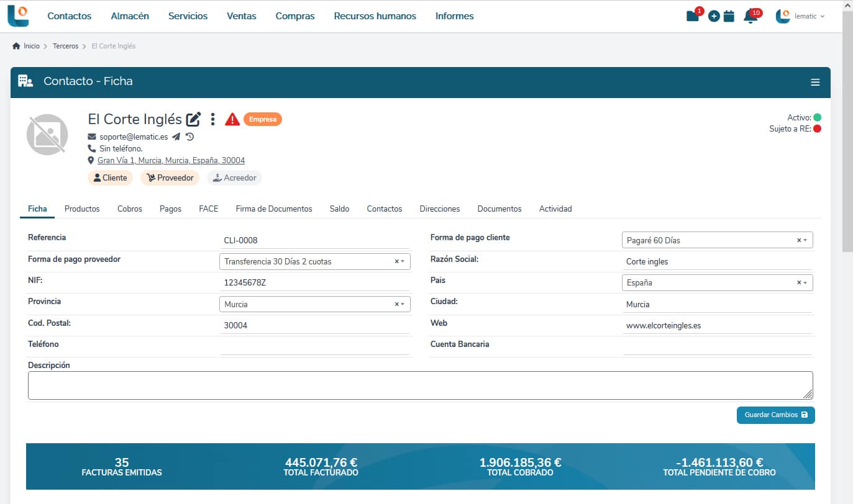Open the Provincia Murcia dropdown

pos(315,304)
